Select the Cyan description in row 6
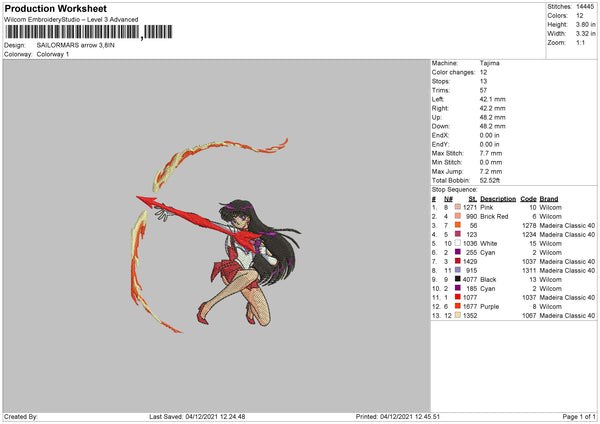Screen dimensions: 600x424 click(488, 253)
